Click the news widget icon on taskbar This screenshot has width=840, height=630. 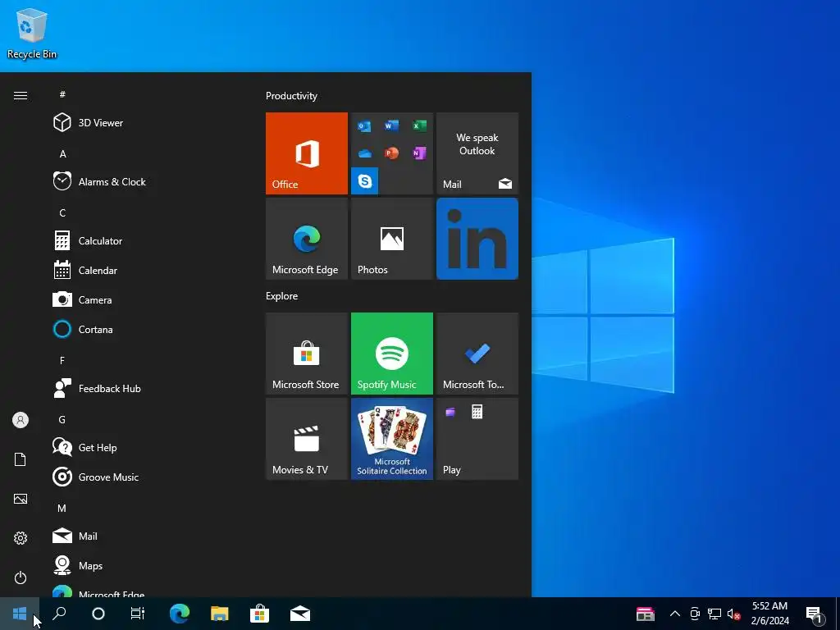coord(646,614)
